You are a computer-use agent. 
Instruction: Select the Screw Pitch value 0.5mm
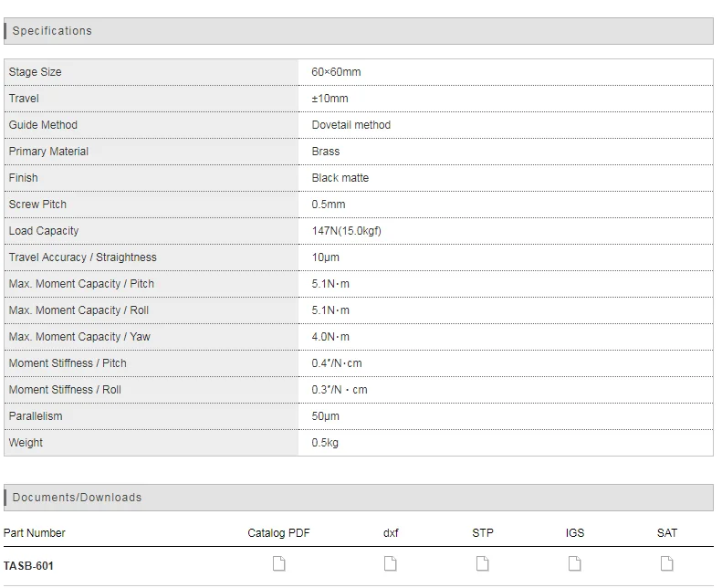click(329, 205)
